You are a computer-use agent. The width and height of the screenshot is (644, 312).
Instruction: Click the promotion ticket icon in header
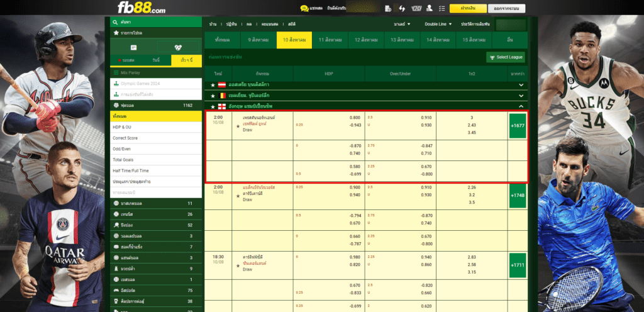416,8
